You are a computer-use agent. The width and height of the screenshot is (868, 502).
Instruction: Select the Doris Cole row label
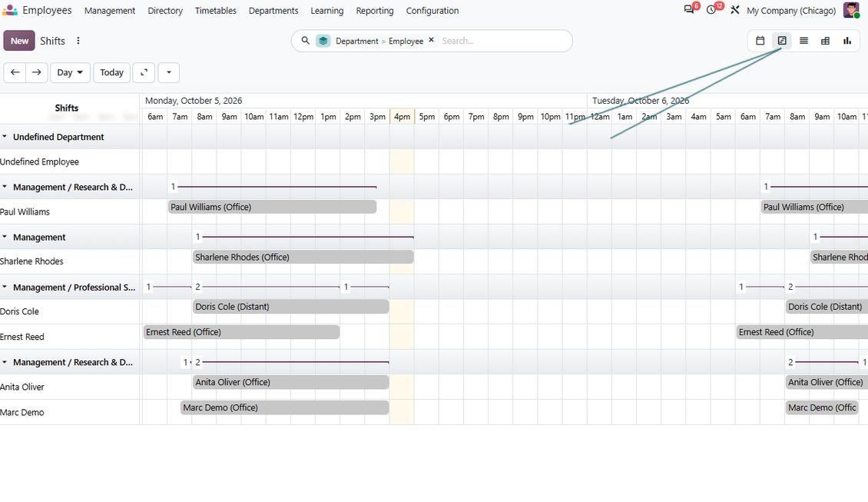coord(19,311)
